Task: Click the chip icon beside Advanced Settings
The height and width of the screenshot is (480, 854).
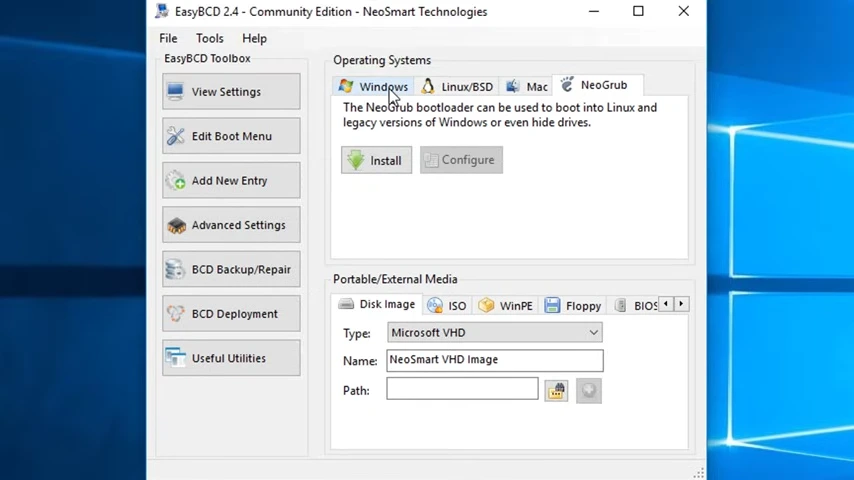Action: pyautogui.click(x=176, y=226)
